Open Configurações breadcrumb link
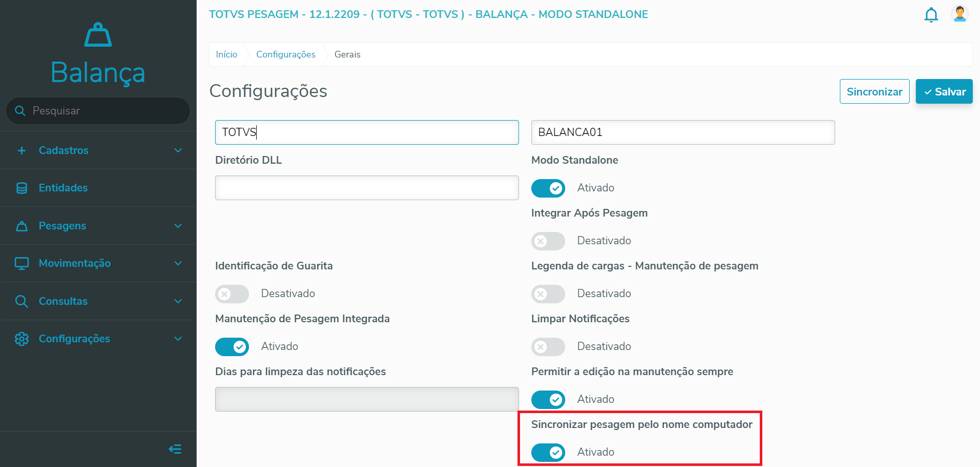The image size is (980, 467). coord(286,54)
